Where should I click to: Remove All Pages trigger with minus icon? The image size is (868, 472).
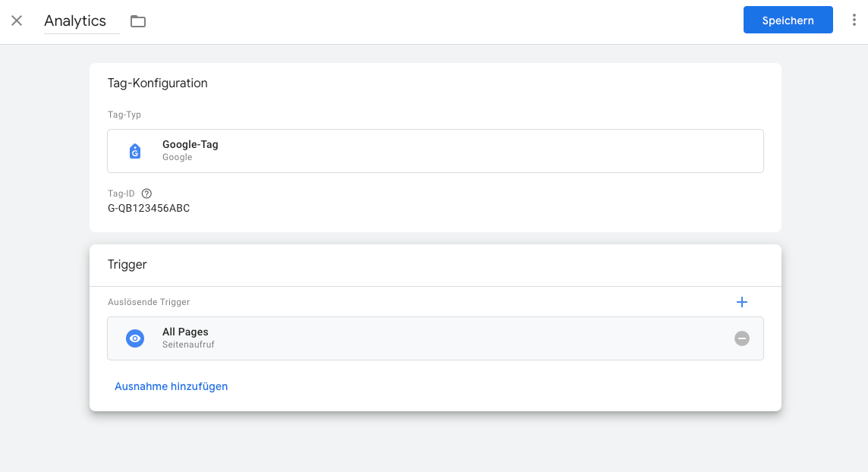(742, 338)
